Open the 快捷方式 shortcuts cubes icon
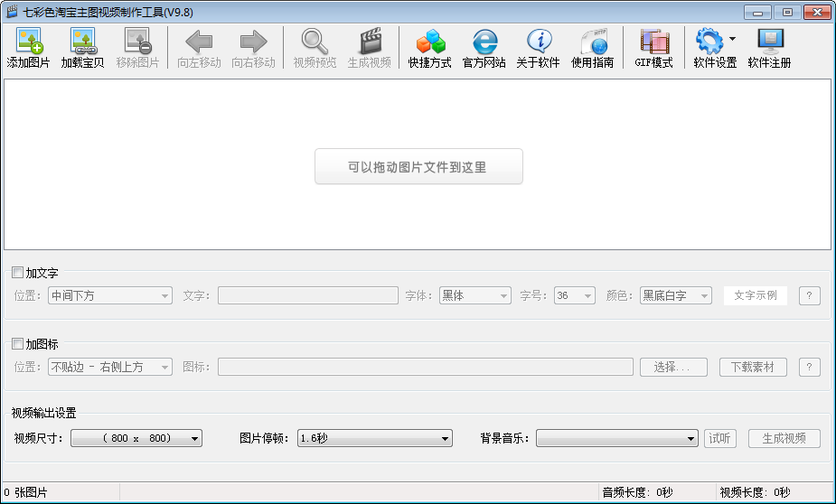Viewport: 836px width, 504px height. [x=429, y=48]
